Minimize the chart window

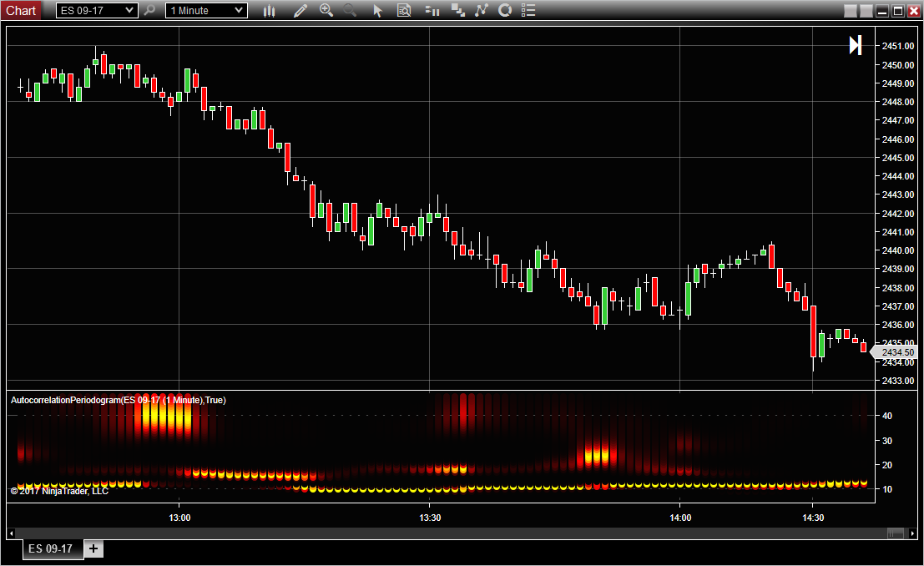pyautogui.click(x=882, y=11)
